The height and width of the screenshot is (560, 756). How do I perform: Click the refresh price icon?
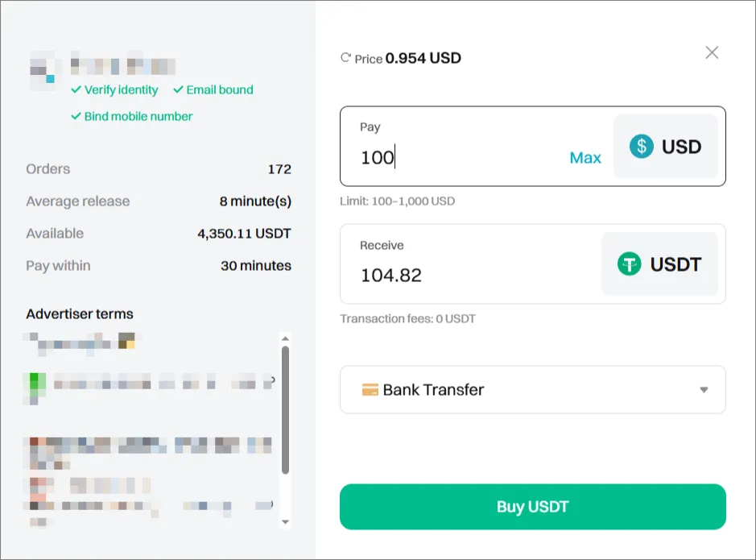pyautogui.click(x=345, y=57)
